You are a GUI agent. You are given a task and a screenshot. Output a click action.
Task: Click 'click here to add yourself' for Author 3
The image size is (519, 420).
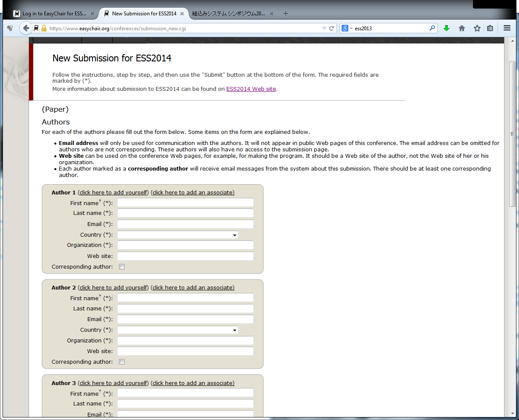(x=113, y=383)
